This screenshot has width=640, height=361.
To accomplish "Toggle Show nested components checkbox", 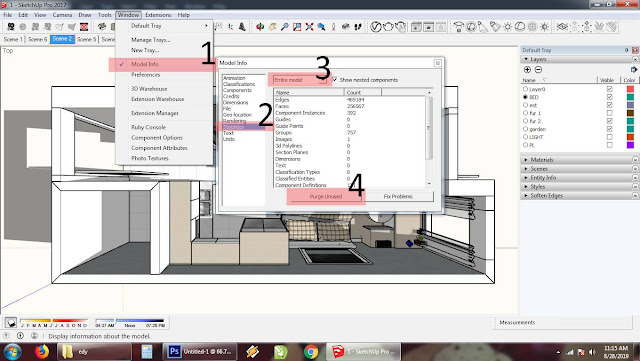I will [335, 80].
